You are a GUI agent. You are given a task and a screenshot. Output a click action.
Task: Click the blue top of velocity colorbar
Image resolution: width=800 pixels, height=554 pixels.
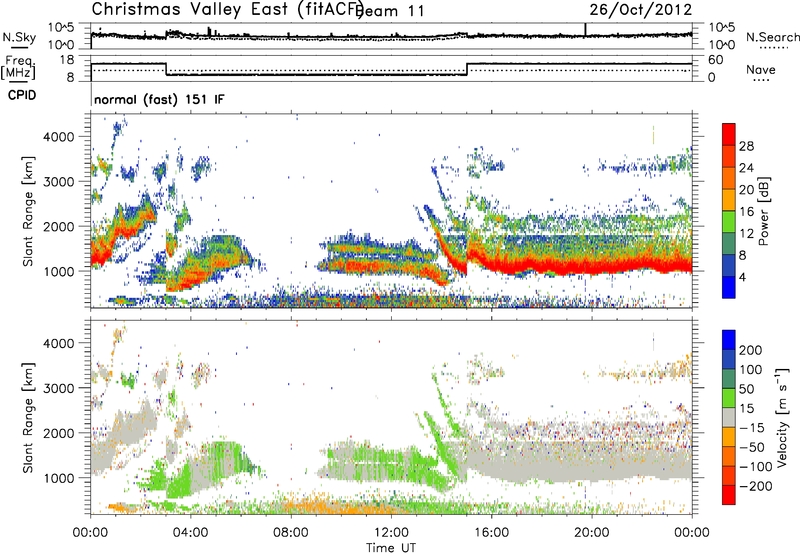[x=729, y=340]
